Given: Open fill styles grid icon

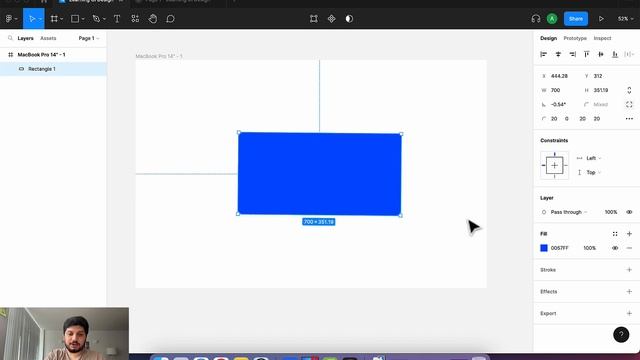Looking at the screenshot, I should (x=615, y=234).
